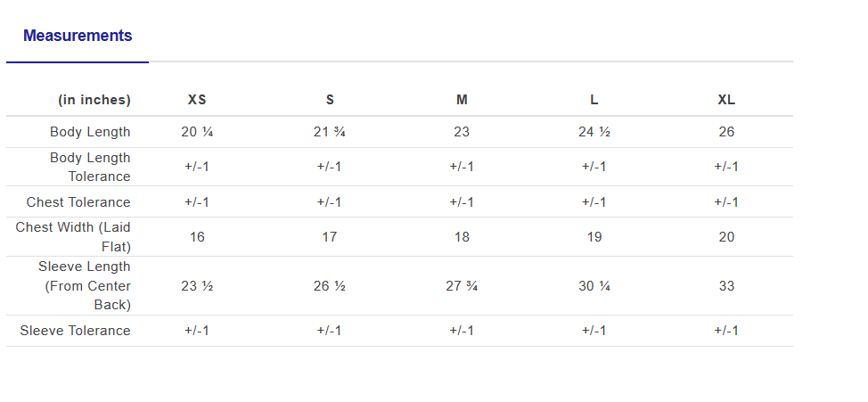This screenshot has width=868, height=402.
Task: Click the XL size column header
Action: click(726, 100)
